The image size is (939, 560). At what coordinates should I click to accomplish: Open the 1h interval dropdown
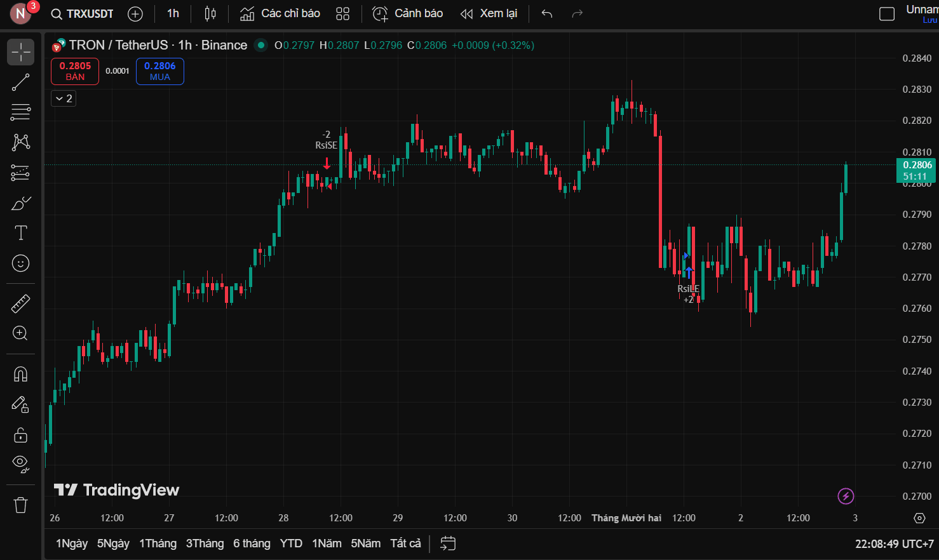point(173,14)
